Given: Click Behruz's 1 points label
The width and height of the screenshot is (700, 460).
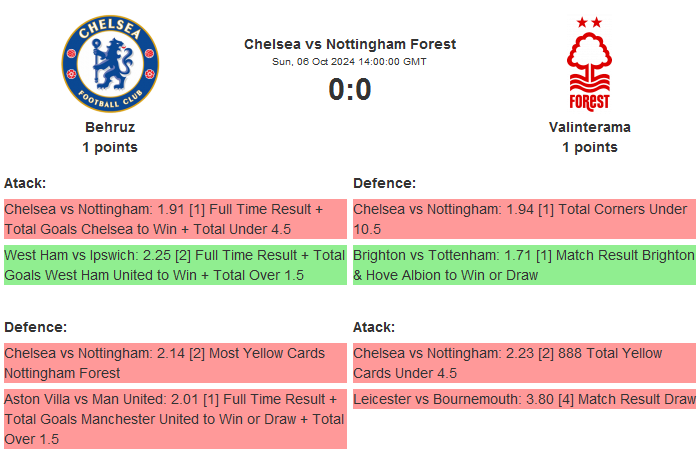Looking at the screenshot, I should tap(110, 147).
